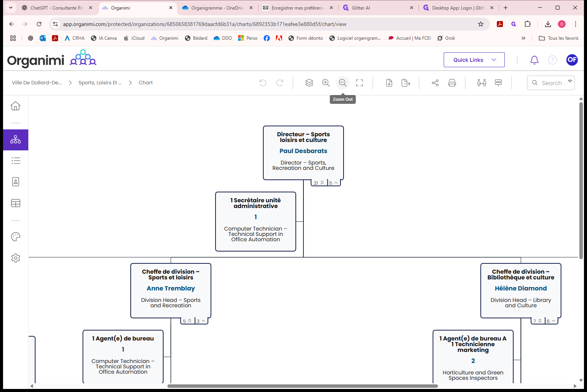Click the Redo arrow in chart toolbar
The height and width of the screenshot is (392, 587).
pyautogui.click(x=280, y=83)
